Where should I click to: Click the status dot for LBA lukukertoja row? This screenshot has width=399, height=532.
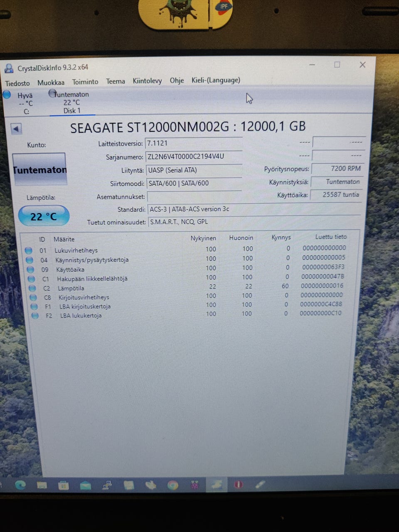35,315
